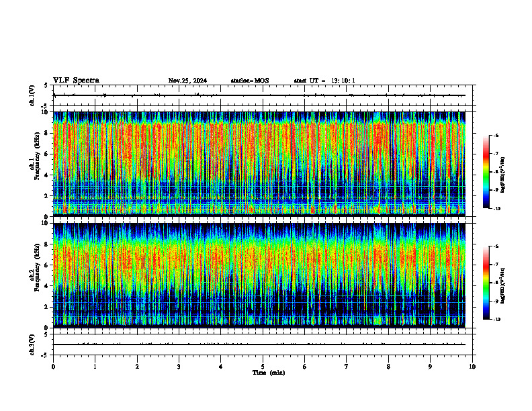Click the log(PSD) label beside ch.1 color scale
532x411 pixels.
click(503, 175)
